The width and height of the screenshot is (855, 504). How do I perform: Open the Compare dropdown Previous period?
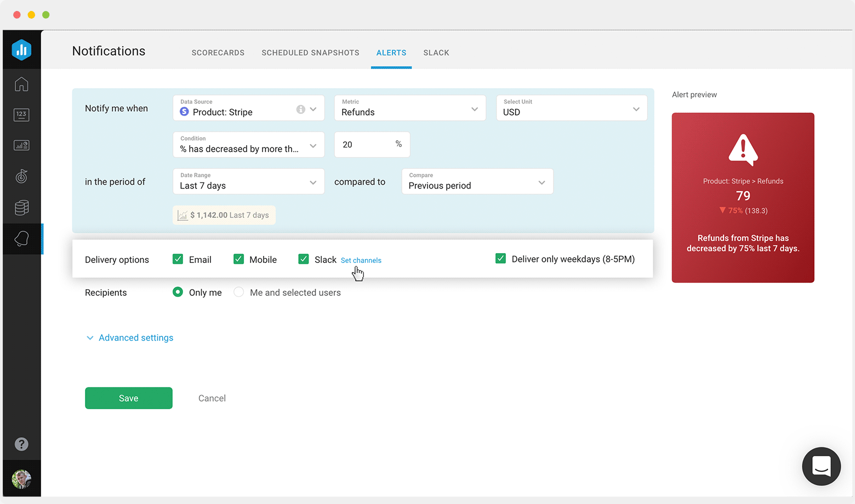tap(477, 181)
